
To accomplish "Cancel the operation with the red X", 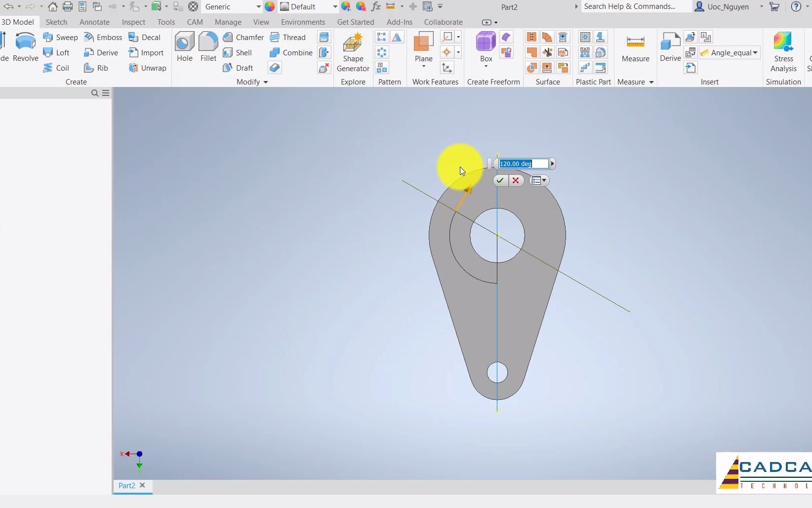I will click(515, 180).
